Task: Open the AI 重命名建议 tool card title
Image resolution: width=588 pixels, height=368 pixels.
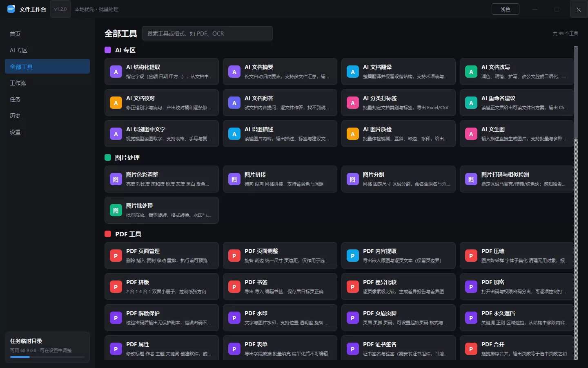Action: pos(498,98)
